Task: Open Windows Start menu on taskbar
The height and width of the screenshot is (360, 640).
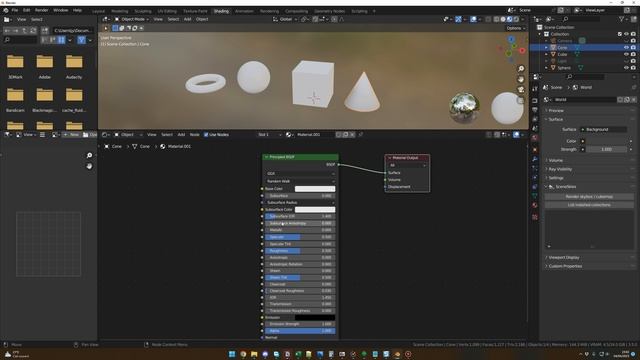Action: pyautogui.click(x=232, y=354)
